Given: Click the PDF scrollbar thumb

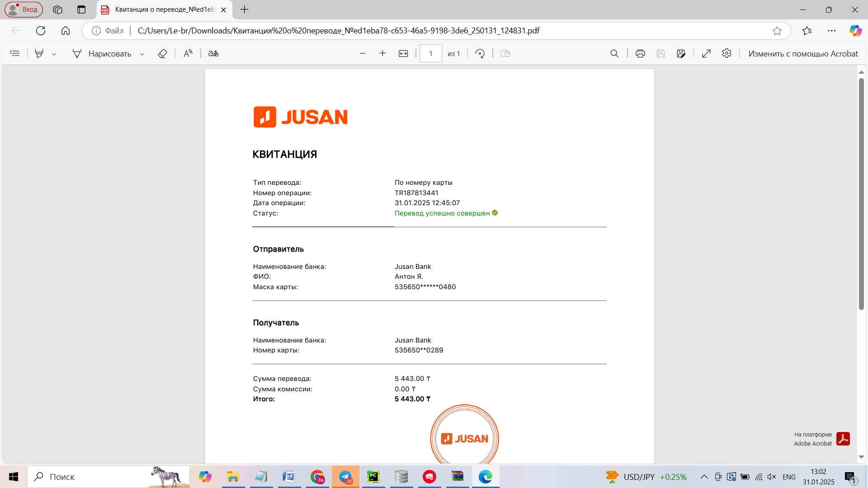Looking at the screenshot, I should (861, 194).
